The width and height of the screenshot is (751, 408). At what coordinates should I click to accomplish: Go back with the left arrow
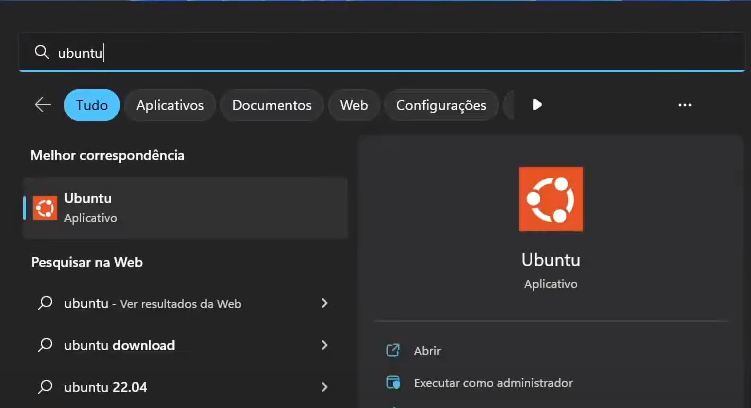click(43, 105)
